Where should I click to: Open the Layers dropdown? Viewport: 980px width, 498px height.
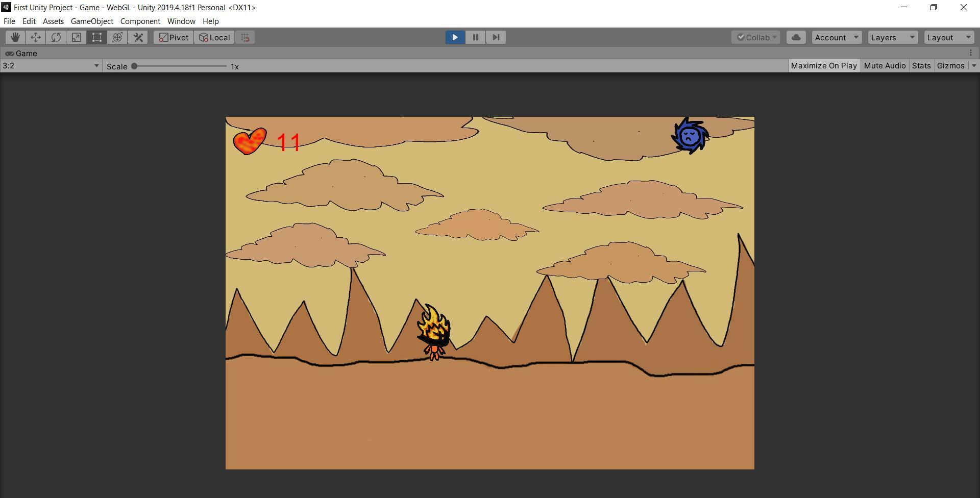[x=892, y=37]
